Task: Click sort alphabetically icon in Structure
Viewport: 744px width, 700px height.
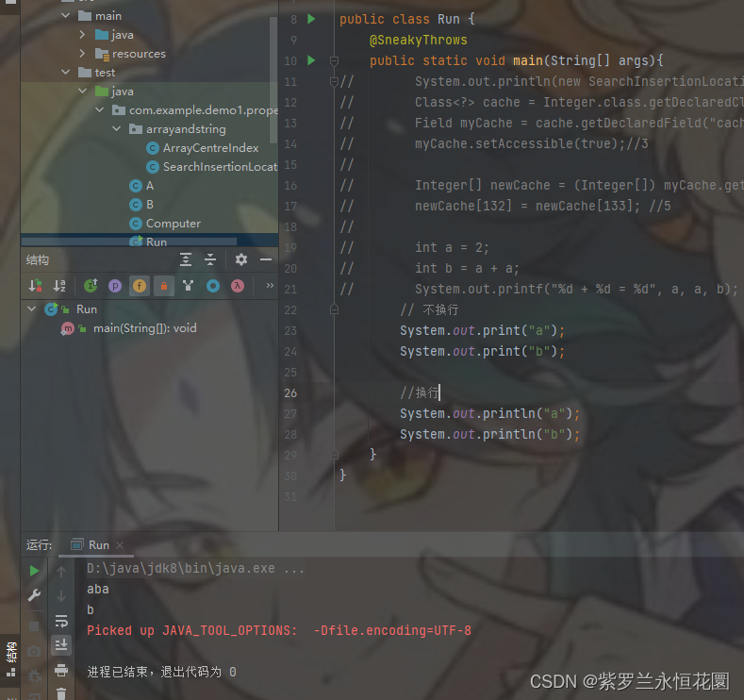Action: (x=59, y=286)
